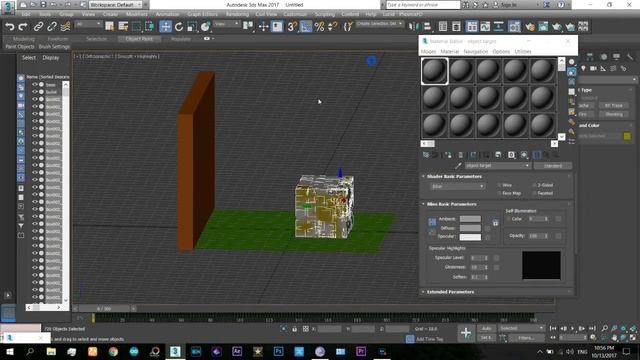Enable the Wire checkbox
640x360 pixels.
click(500, 185)
